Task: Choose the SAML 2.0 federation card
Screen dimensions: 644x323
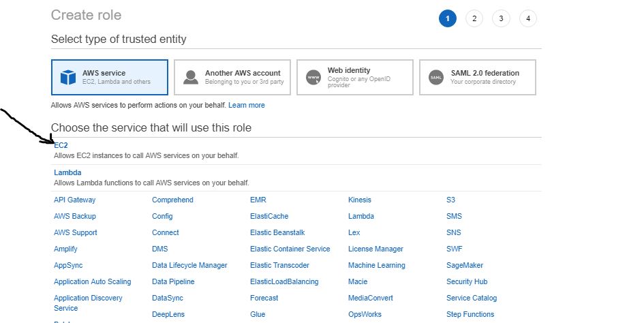Action: pyautogui.click(x=478, y=77)
